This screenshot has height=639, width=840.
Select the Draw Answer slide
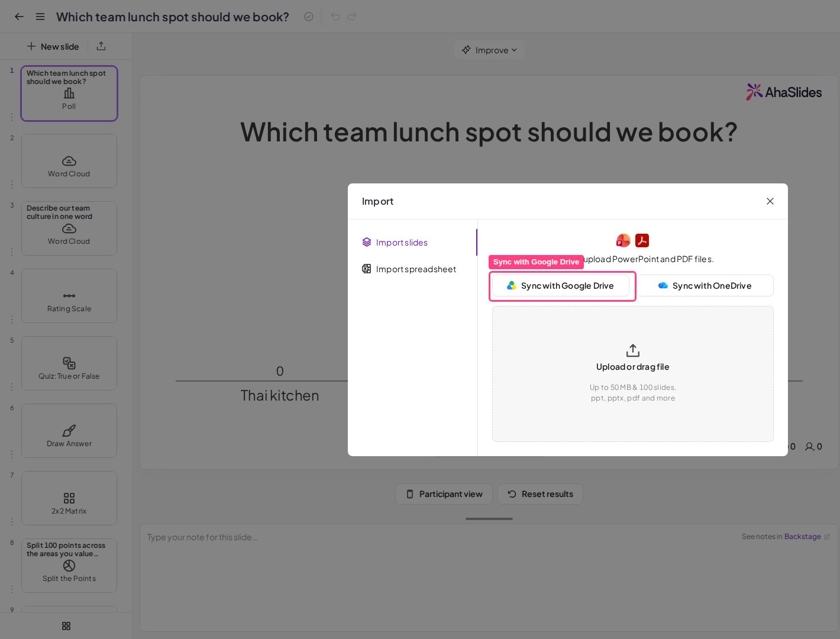[69, 431]
